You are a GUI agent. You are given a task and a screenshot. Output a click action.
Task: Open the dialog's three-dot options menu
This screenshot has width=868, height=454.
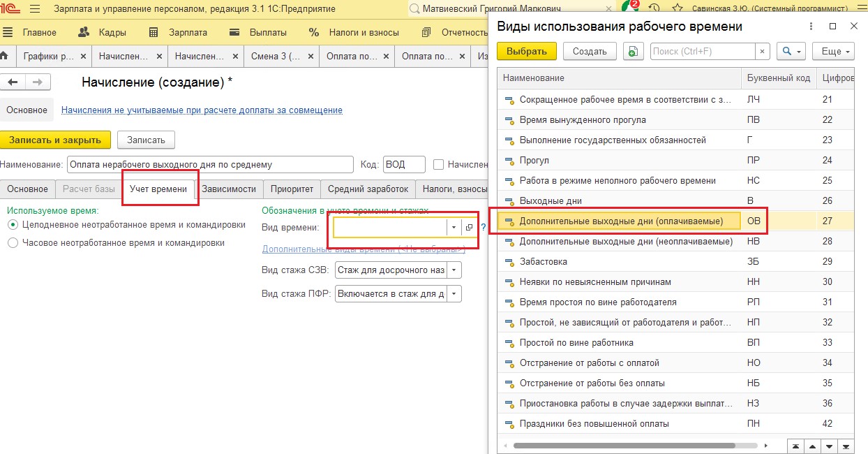pos(811,27)
